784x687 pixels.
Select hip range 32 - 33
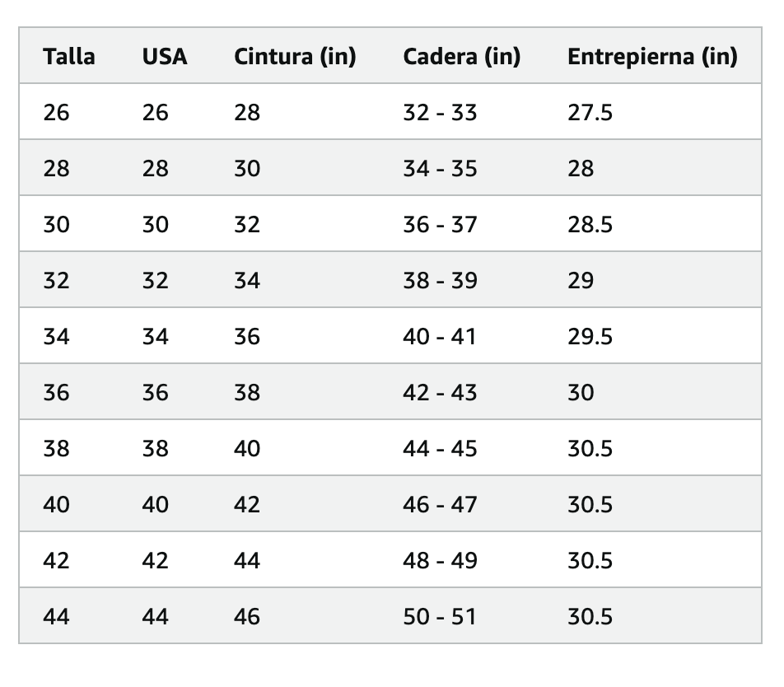tap(440, 113)
